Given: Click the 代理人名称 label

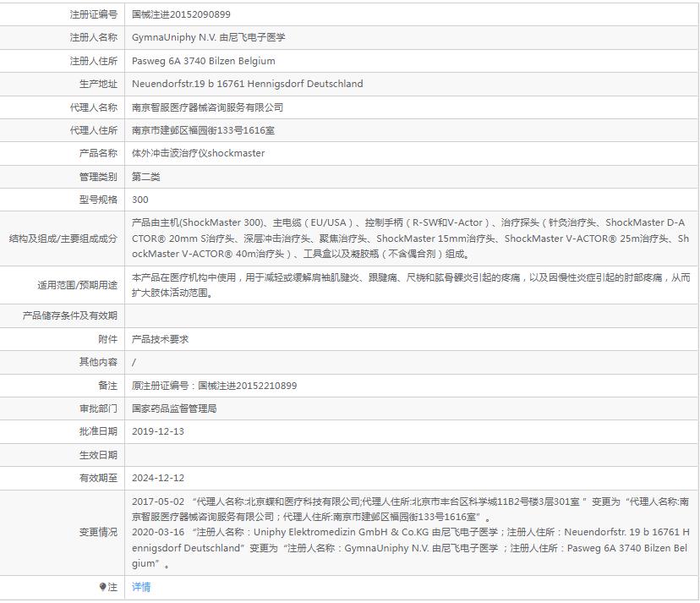Looking at the screenshot, I should 93,107.
